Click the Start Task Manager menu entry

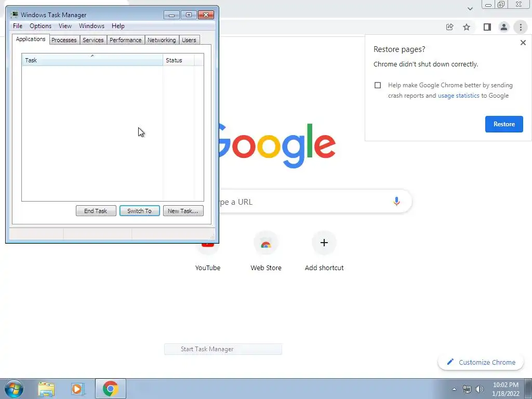223,349
